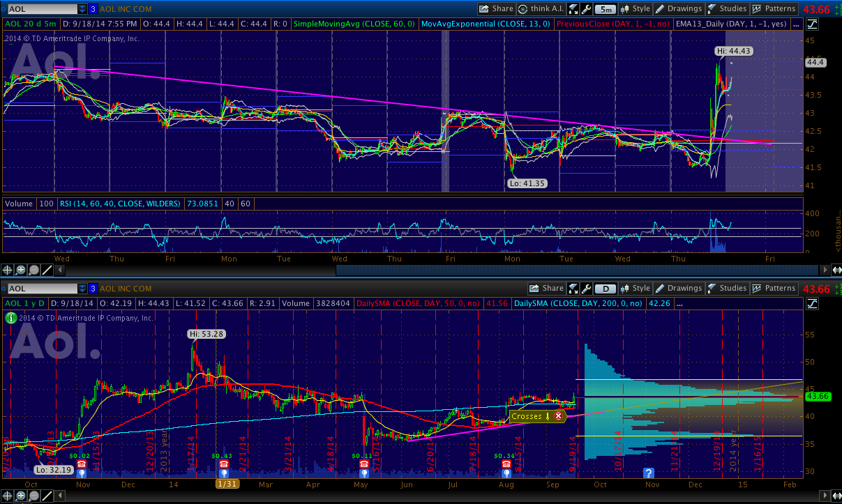Open the blue question mark marker on lower chart
Viewport: 842px width, 504px height.
click(648, 473)
